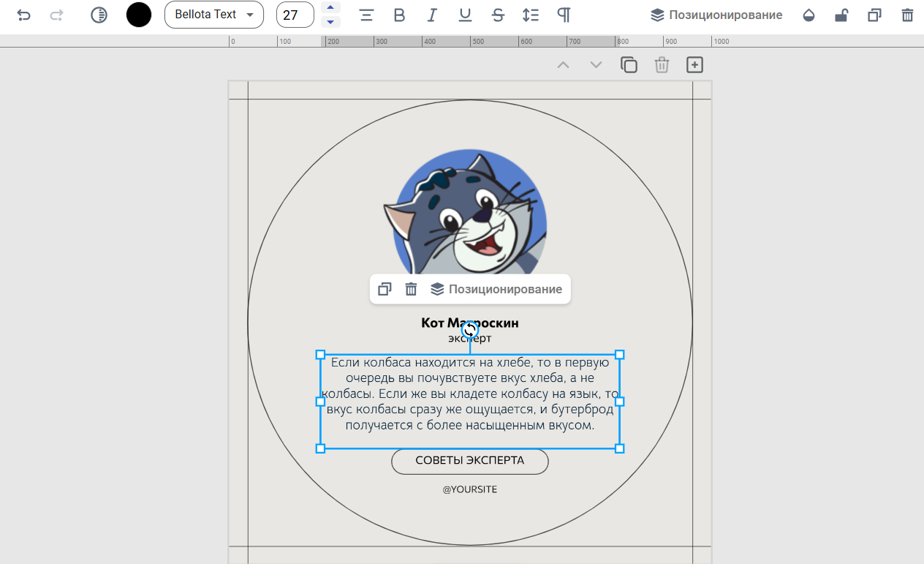Add a new page with plus icon
The image size is (924, 564).
694,65
